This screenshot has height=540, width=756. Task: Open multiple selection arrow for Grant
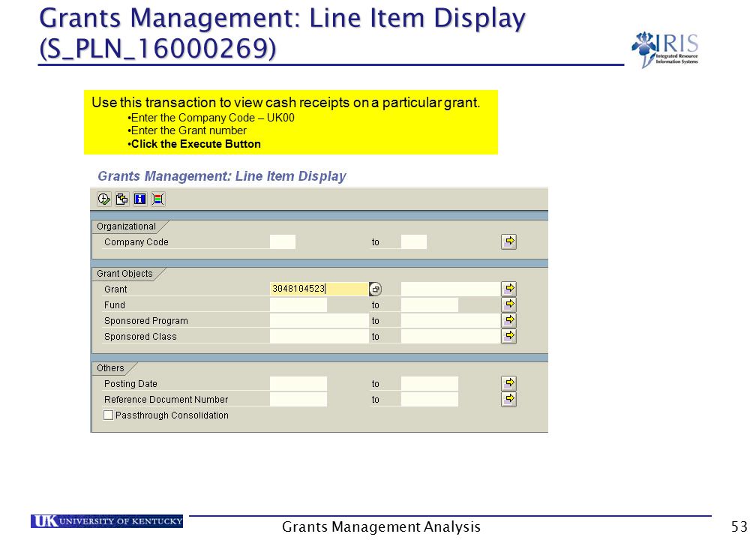point(508,289)
